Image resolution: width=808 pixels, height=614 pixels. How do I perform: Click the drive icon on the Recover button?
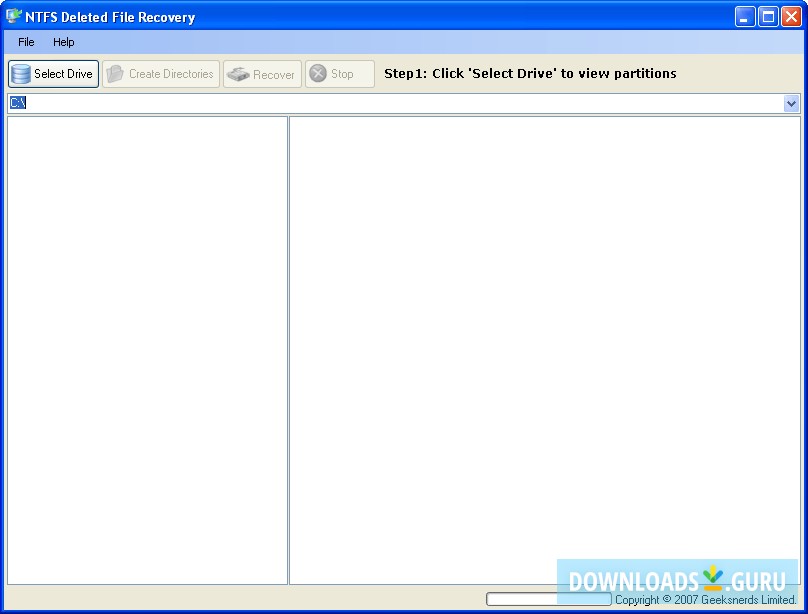coord(236,73)
